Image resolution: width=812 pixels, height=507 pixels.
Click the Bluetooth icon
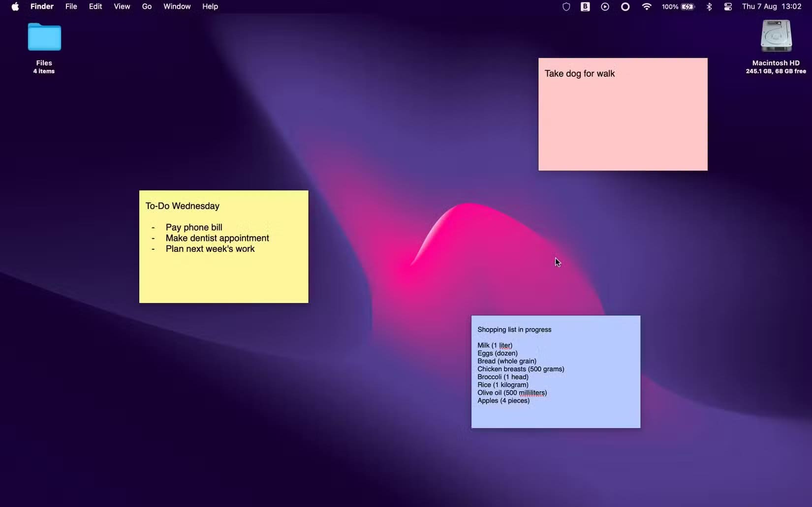(x=709, y=6)
